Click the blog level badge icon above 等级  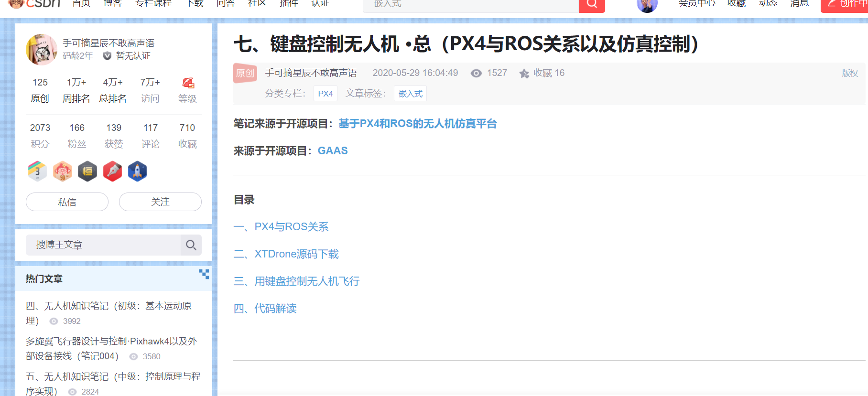coord(188,83)
